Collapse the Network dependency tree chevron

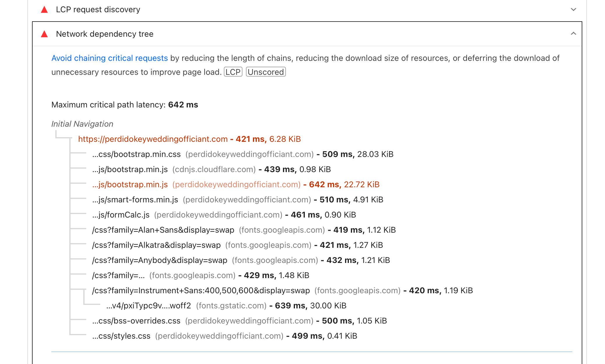[573, 34]
